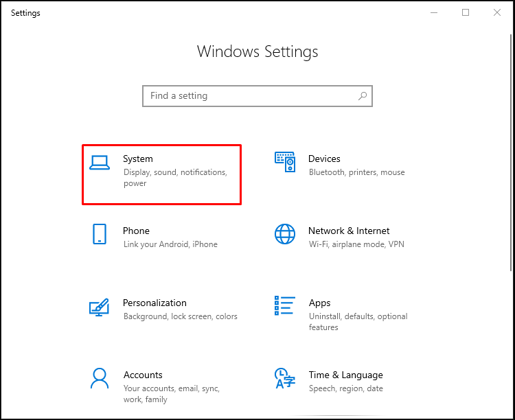The height and width of the screenshot is (420, 515).
Task: Open the Network & Internet label
Action: click(x=349, y=231)
